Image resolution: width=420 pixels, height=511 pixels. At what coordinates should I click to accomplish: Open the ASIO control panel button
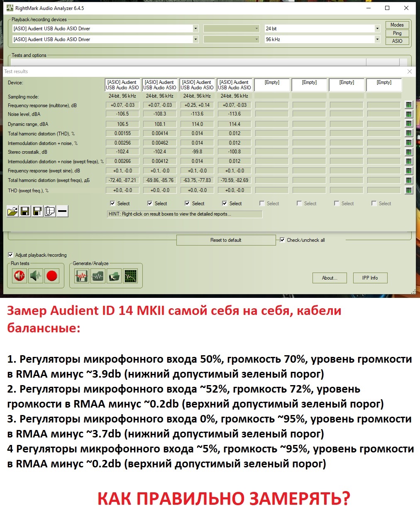397,41
